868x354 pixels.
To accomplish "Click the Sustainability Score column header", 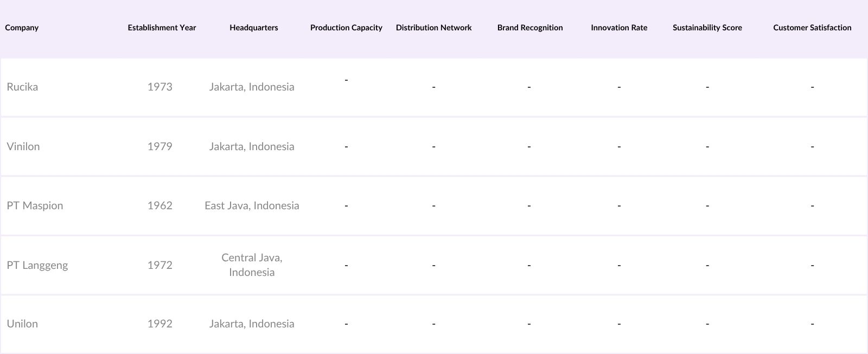I will [x=707, y=28].
